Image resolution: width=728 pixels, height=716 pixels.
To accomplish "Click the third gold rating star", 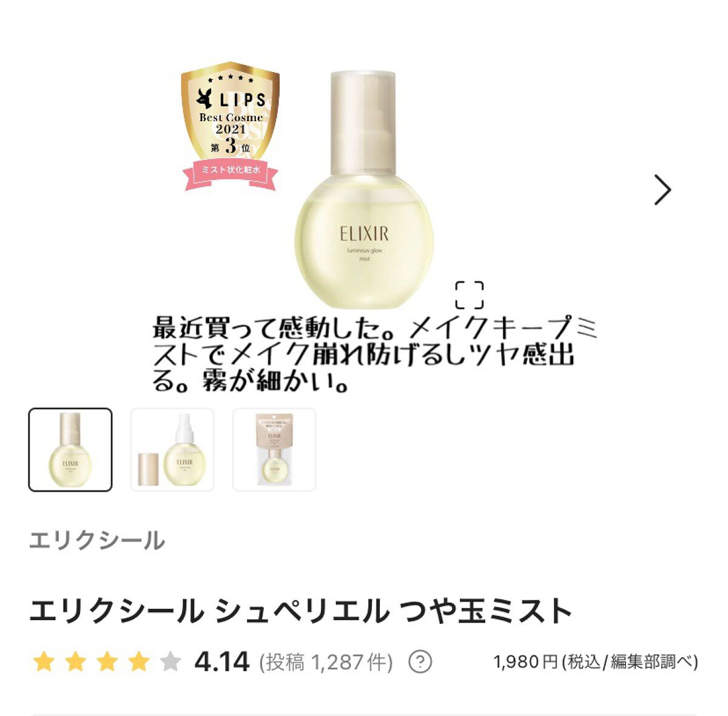I will pos(107,662).
